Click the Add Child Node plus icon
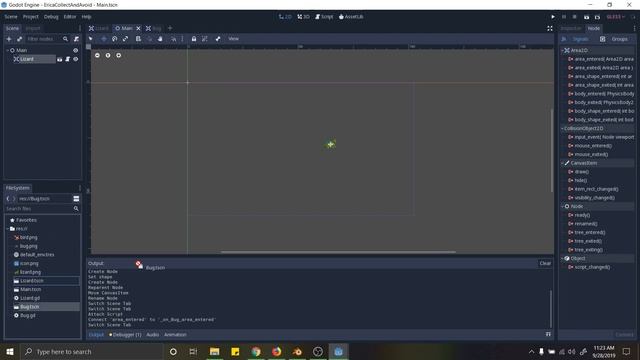640x360 pixels. click(x=9, y=39)
